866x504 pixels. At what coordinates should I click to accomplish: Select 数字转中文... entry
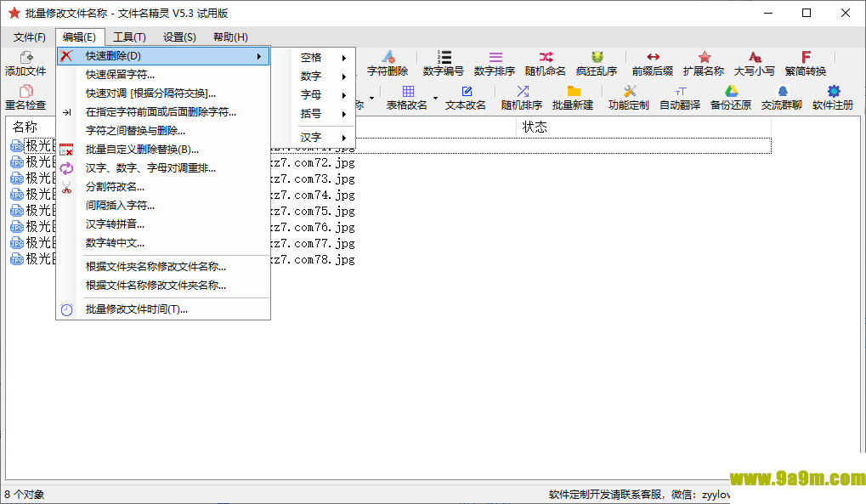(x=163, y=243)
